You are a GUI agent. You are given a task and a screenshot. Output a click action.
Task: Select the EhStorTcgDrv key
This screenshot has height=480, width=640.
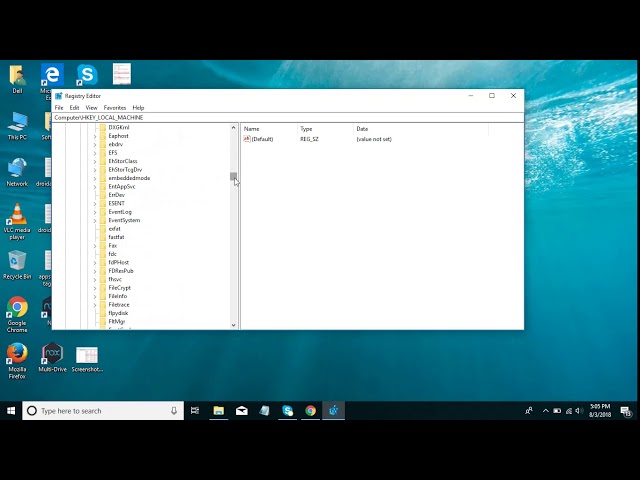tap(125, 170)
